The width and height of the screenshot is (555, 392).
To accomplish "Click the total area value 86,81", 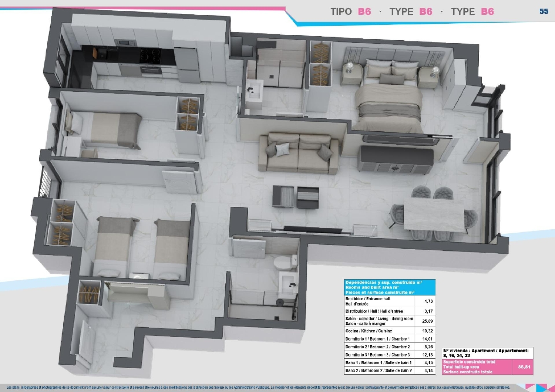I will [x=524, y=367].
